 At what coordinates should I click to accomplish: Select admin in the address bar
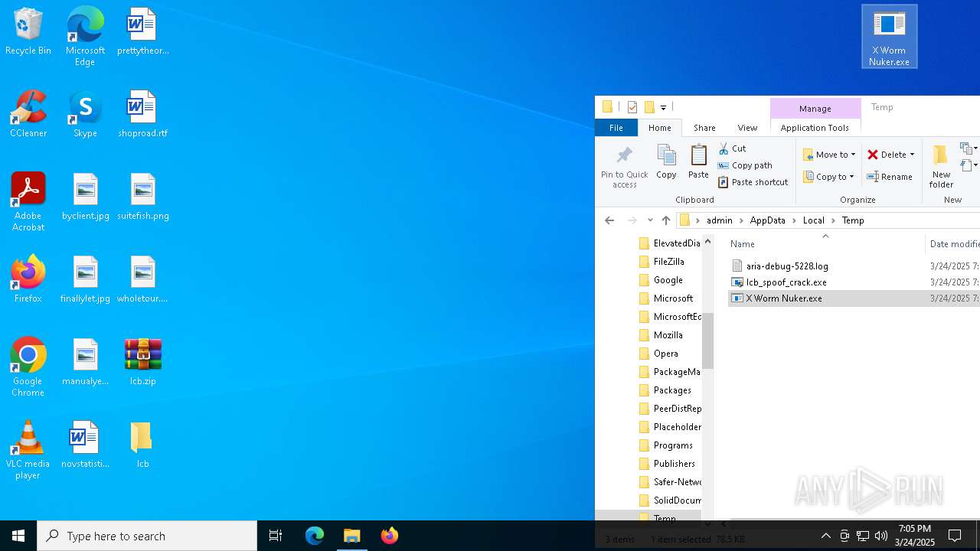(x=720, y=220)
